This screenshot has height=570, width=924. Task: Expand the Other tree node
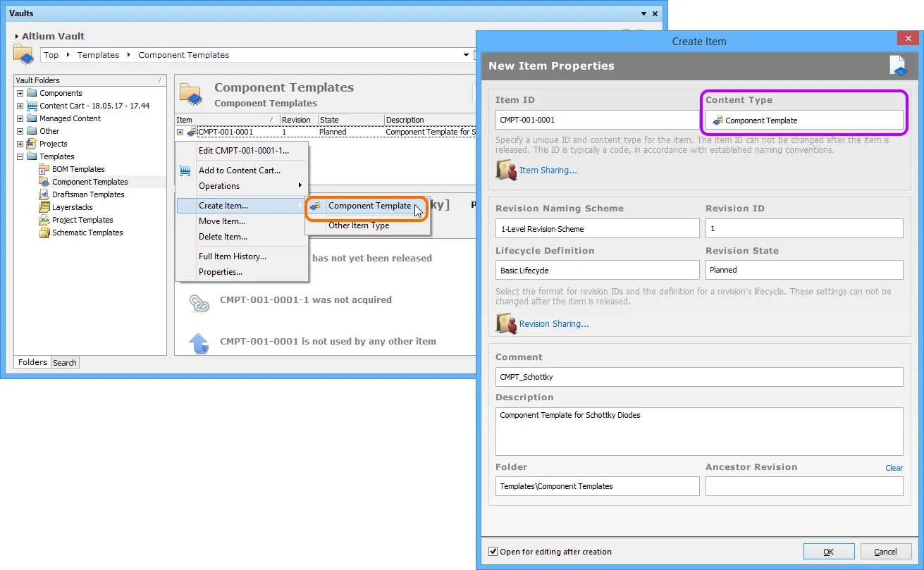[x=20, y=131]
